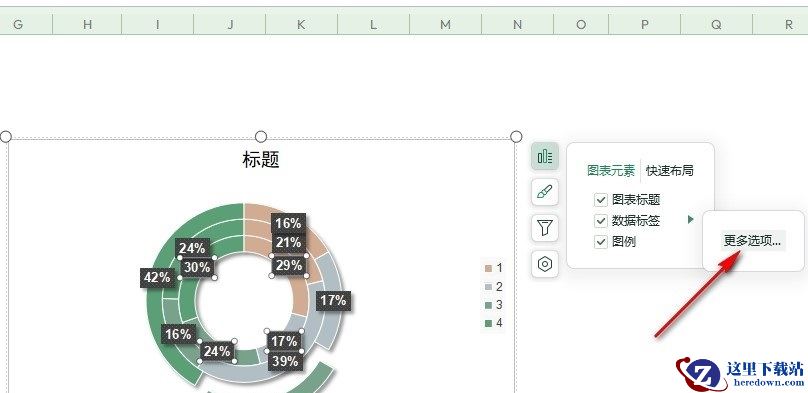The image size is (808, 393).
Task: Open the chart settings hexagon icon
Action: (x=545, y=264)
